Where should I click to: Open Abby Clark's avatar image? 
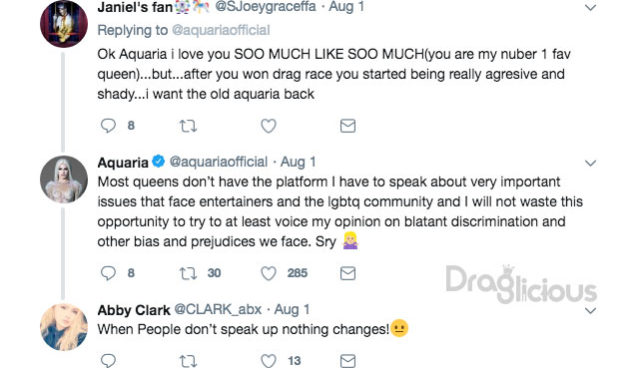[x=64, y=327]
